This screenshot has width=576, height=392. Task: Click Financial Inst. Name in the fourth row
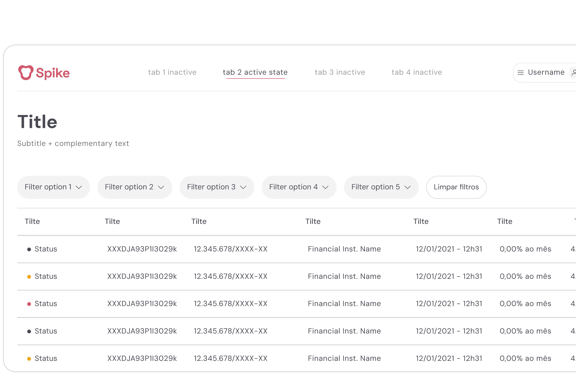[x=344, y=331]
